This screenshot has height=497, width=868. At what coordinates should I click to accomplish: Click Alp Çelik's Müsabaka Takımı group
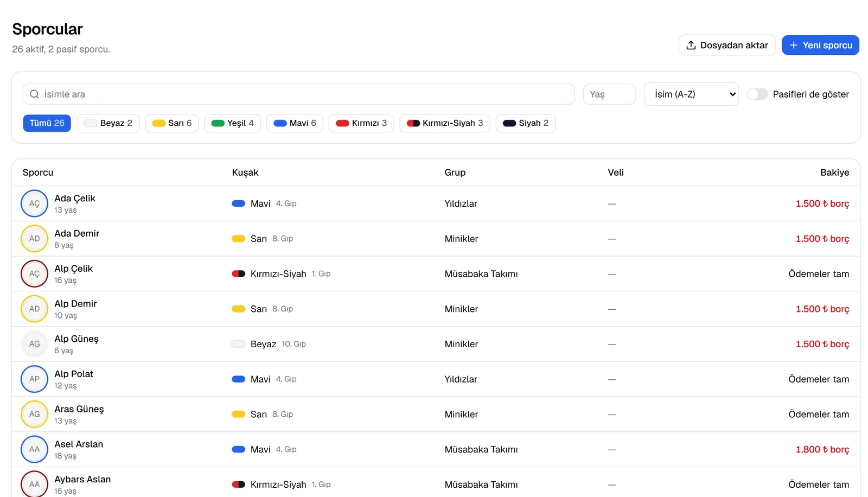(481, 274)
